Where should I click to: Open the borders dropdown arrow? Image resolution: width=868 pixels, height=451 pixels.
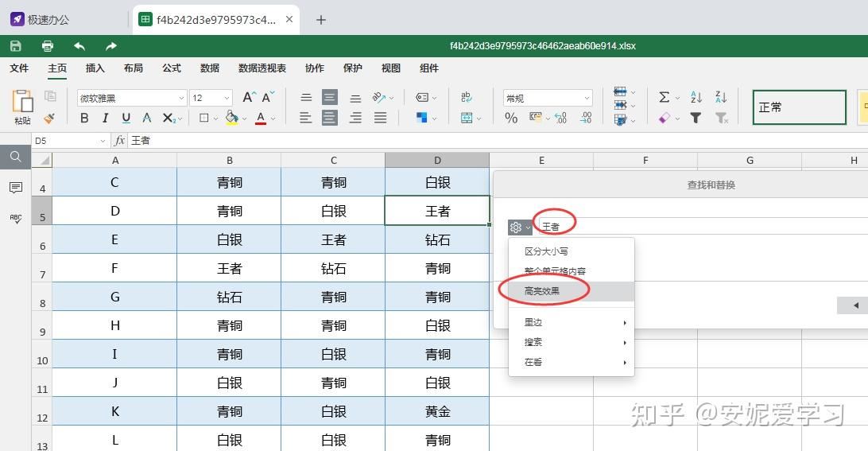pyautogui.click(x=216, y=119)
